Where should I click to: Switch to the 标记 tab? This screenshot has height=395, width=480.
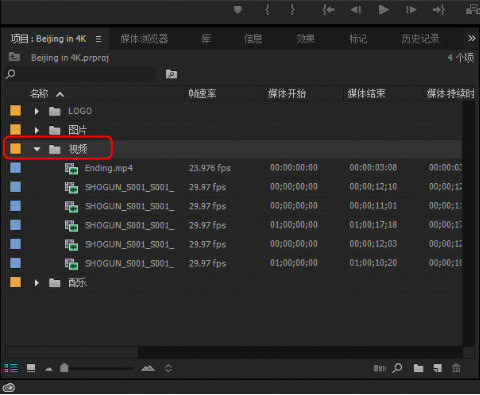point(358,39)
